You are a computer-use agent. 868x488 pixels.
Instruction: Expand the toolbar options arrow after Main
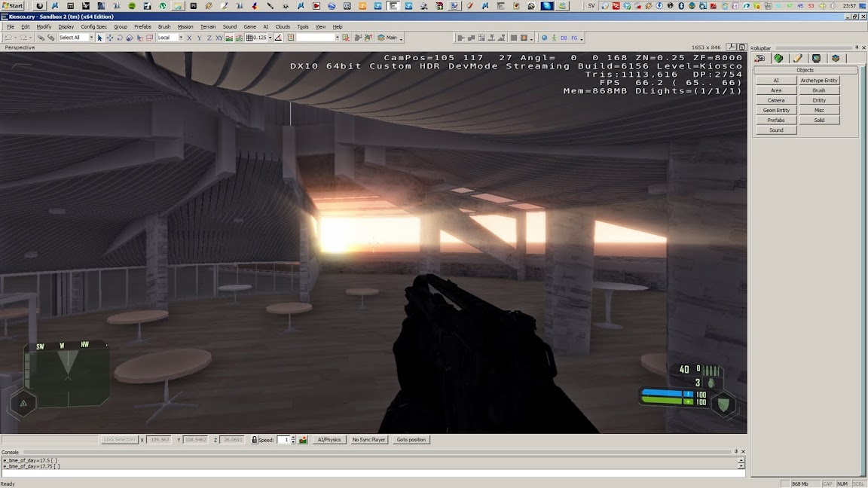pyautogui.click(x=402, y=38)
